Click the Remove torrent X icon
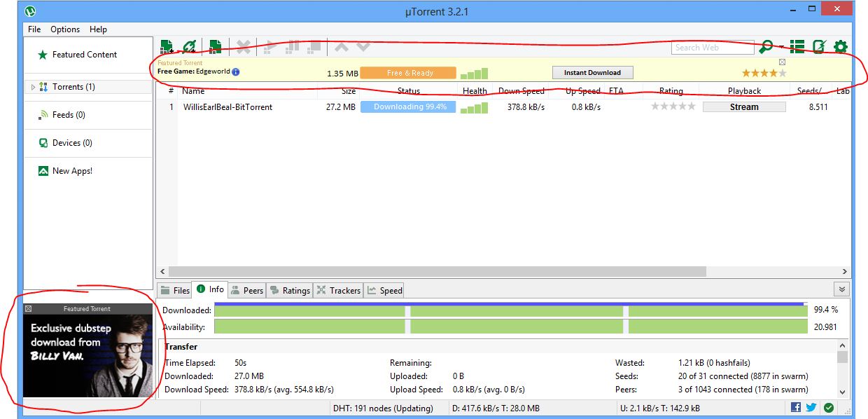Viewport: 868px width, 419px height. pyautogui.click(x=243, y=46)
